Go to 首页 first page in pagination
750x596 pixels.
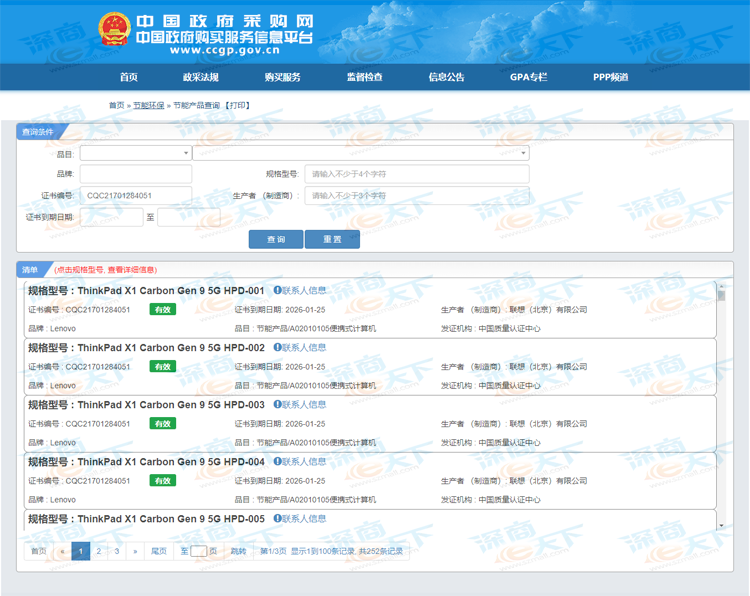(39, 551)
